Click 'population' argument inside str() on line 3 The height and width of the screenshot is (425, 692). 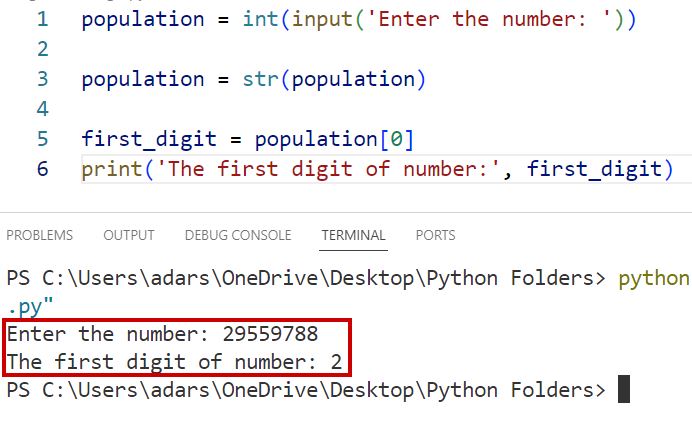[354, 80]
